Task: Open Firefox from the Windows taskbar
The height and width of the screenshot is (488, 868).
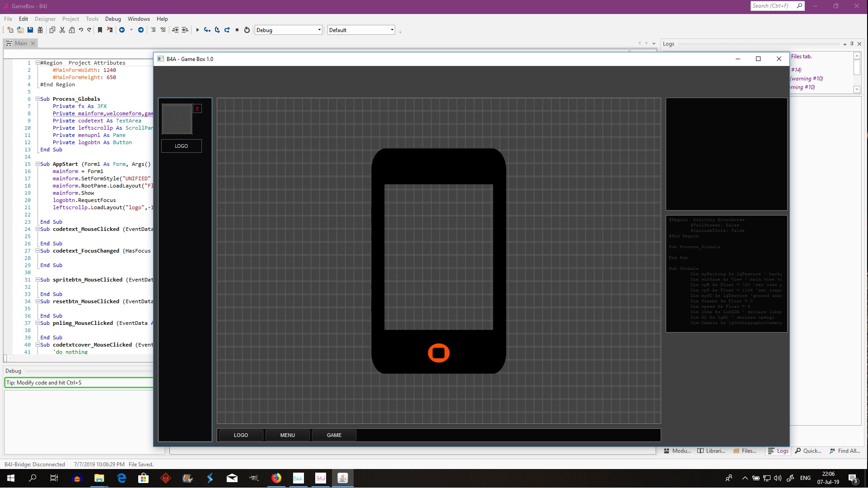Action: click(x=276, y=478)
